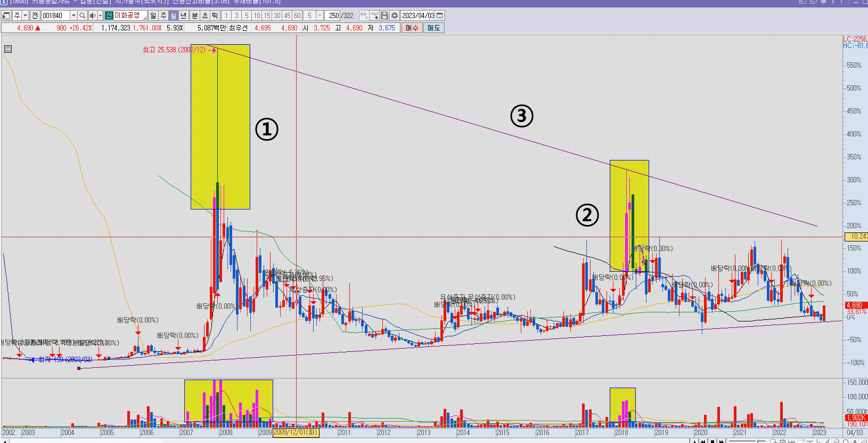868x443 pixels.
Task: Select the 년 yearly period
Action: click(184, 15)
